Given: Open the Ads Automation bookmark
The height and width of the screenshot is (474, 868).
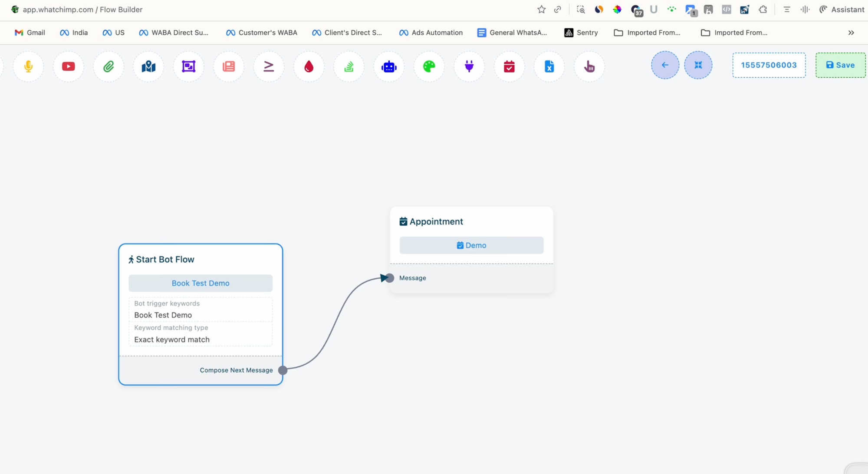Looking at the screenshot, I should (x=431, y=33).
